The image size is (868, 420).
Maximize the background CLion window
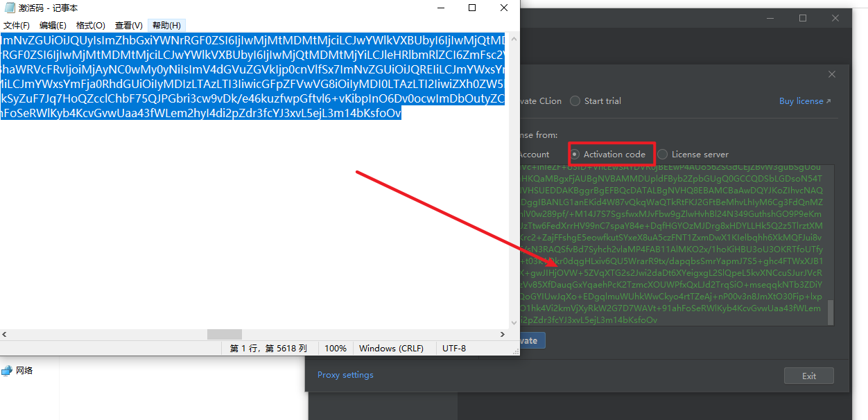click(803, 18)
